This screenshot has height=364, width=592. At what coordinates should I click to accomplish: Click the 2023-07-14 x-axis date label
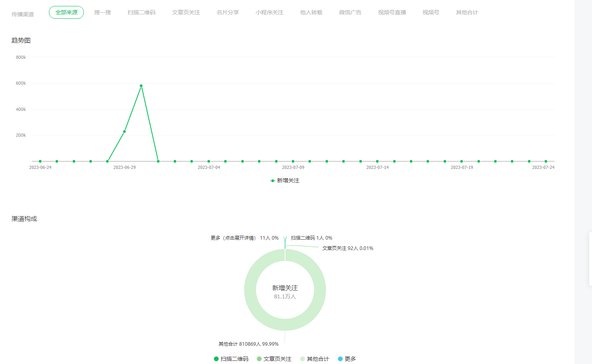tap(377, 167)
